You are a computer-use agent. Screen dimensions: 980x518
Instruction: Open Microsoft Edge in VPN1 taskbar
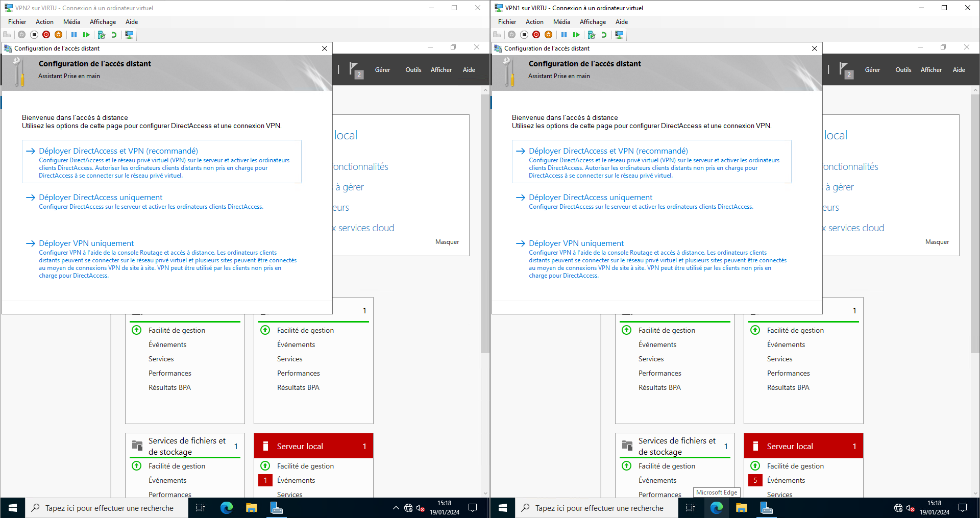717,508
